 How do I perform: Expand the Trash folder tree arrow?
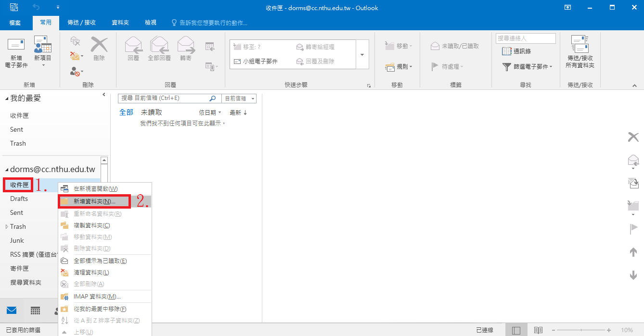click(7, 226)
